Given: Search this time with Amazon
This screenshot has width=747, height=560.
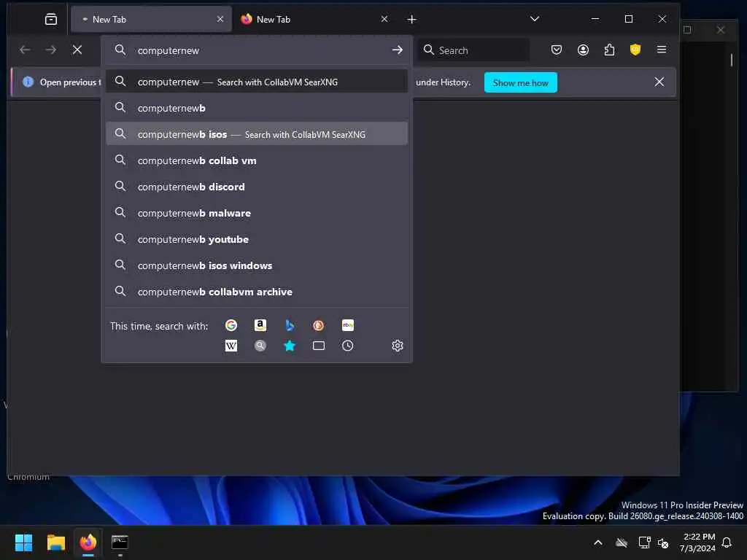Looking at the screenshot, I should coord(260,325).
